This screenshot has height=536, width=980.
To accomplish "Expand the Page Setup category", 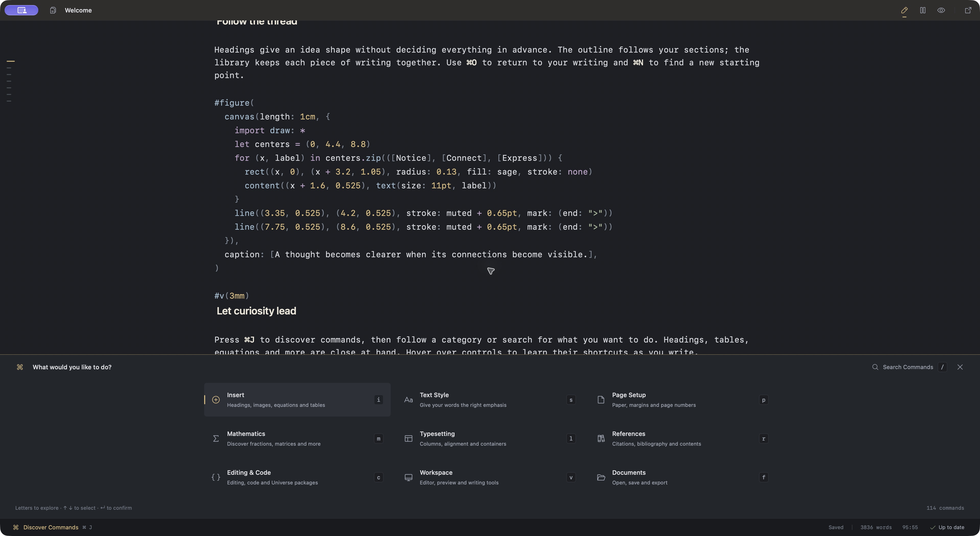I will tap(682, 399).
